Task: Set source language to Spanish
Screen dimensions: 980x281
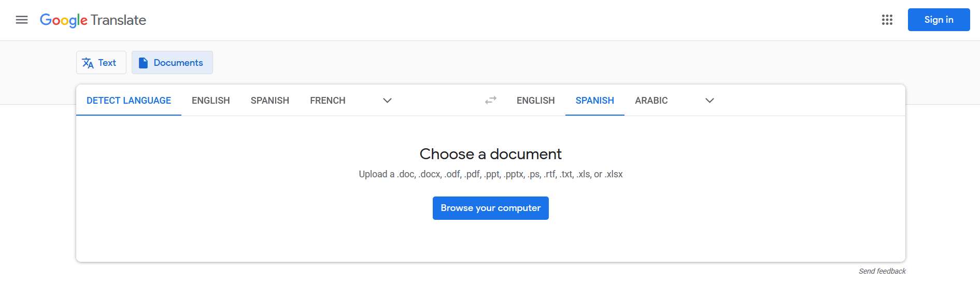Action: [x=269, y=101]
